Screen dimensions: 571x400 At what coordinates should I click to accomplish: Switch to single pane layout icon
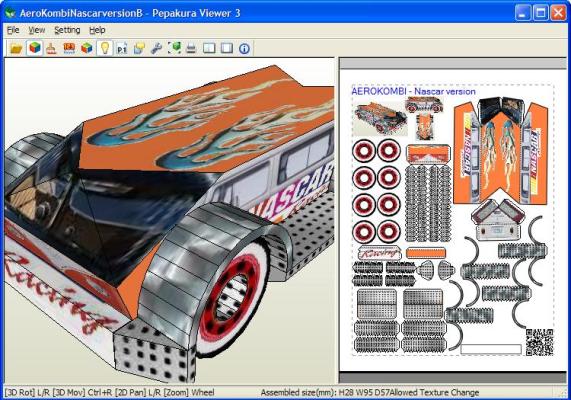227,48
